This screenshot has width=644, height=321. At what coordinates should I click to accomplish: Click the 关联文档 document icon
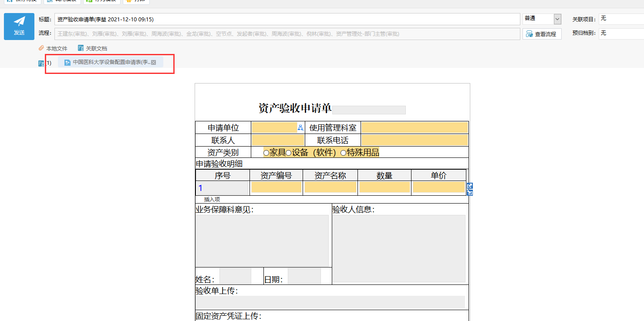pyautogui.click(x=81, y=48)
